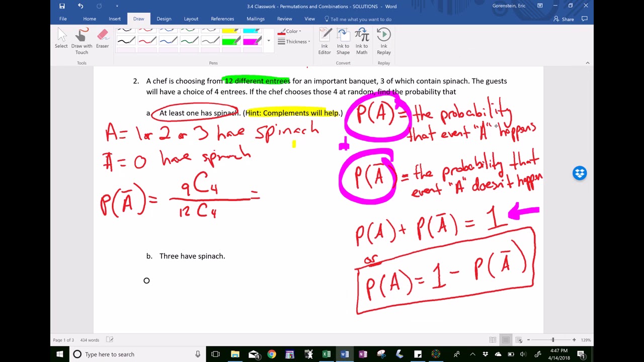The image size is (644, 362).
Task: Activate Ink to Math conversion
Action: pos(362,41)
